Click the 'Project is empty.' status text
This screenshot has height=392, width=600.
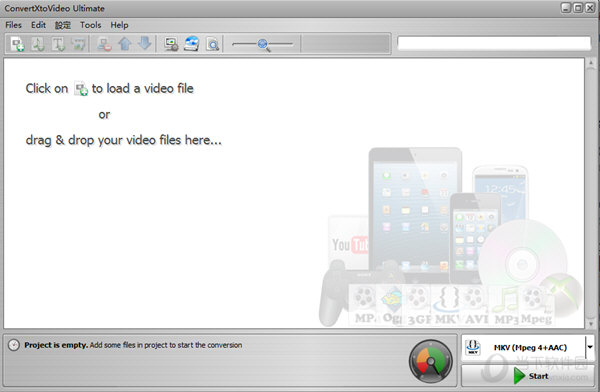point(56,345)
